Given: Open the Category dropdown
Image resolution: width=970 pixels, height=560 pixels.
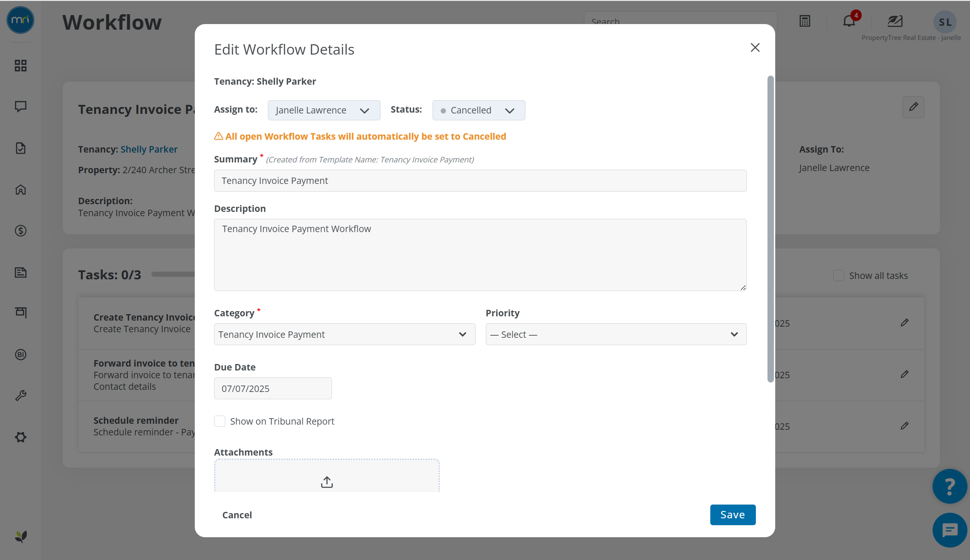Looking at the screenshot, I should [344, 334].
